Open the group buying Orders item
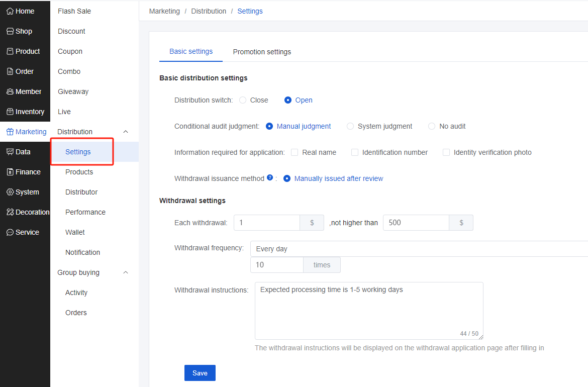The height and width of the screenshot is (387, 588). (x=76, y=313)
